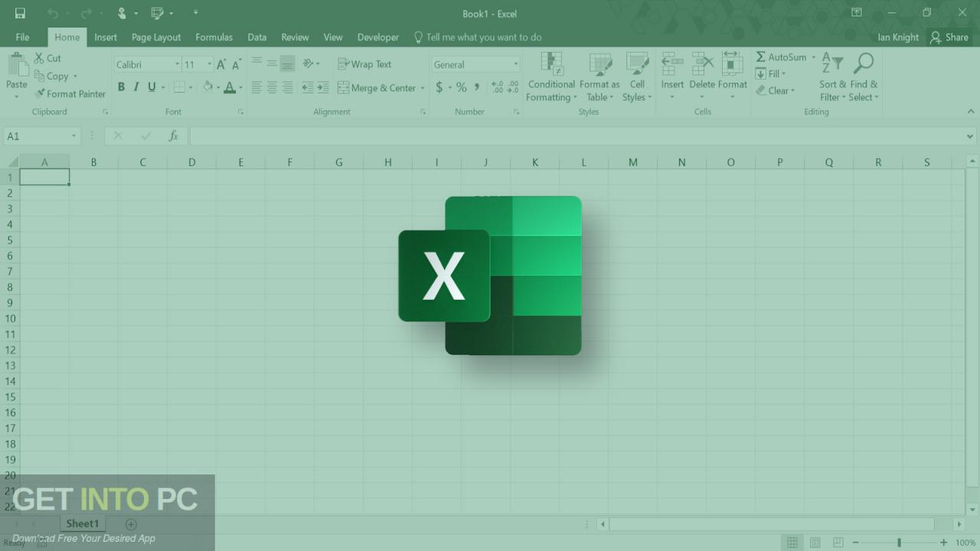This screenshot has width=980, height=551.
Task: Switch to Formulas tab
Action: point(214,37)
